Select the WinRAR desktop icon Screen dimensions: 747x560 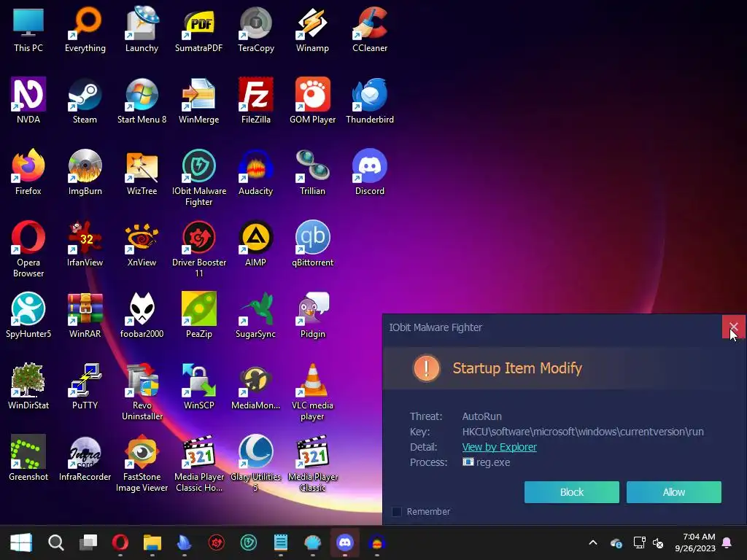tap(85, 315)
